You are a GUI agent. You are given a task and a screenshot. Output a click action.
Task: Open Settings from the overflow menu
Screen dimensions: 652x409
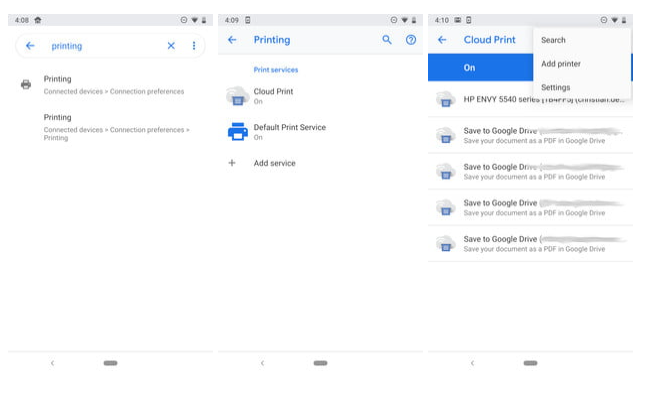[582, 88]
